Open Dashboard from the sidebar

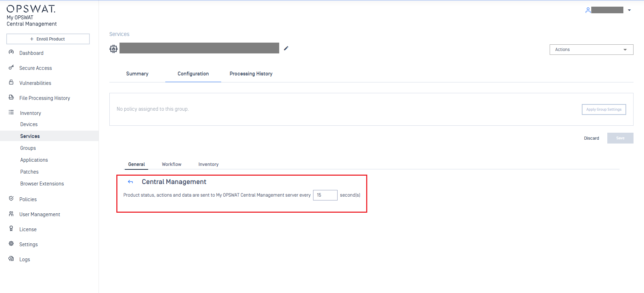[x=31, y=53]
